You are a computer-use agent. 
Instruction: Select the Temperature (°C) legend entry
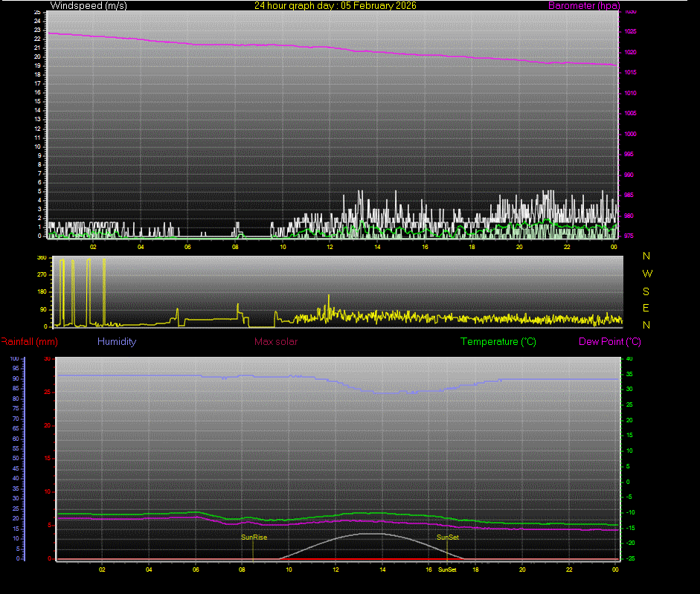498,341
